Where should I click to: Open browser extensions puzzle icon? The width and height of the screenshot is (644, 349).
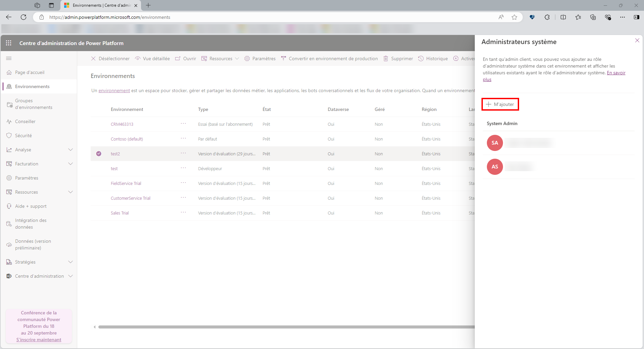pos(547,17)
